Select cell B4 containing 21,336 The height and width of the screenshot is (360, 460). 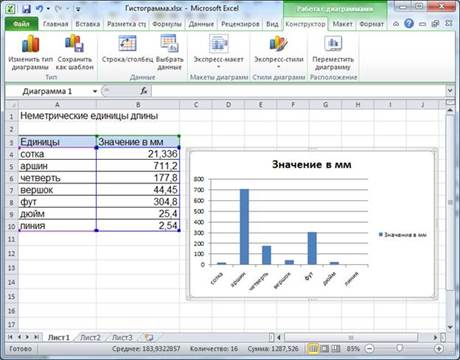[138, 154]
